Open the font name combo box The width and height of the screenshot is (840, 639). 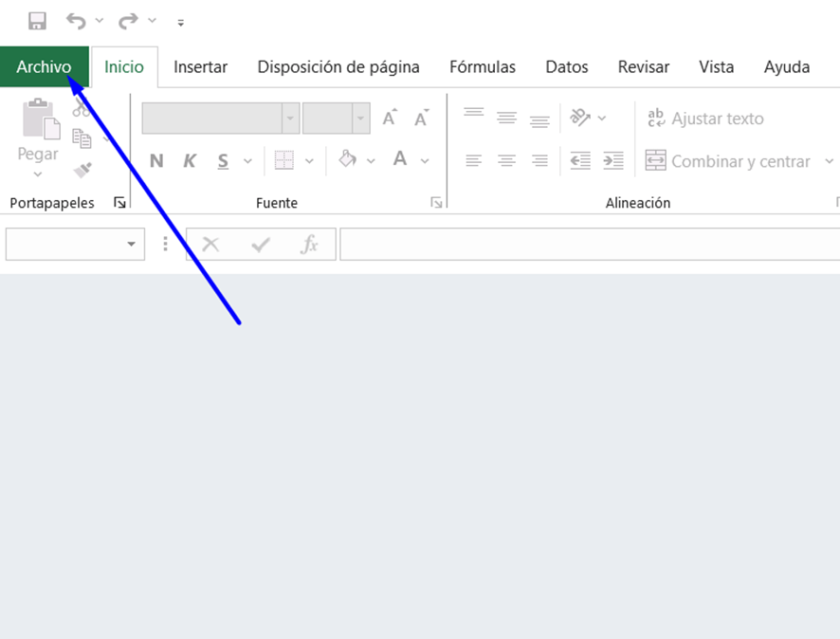(x=221, y=118)
